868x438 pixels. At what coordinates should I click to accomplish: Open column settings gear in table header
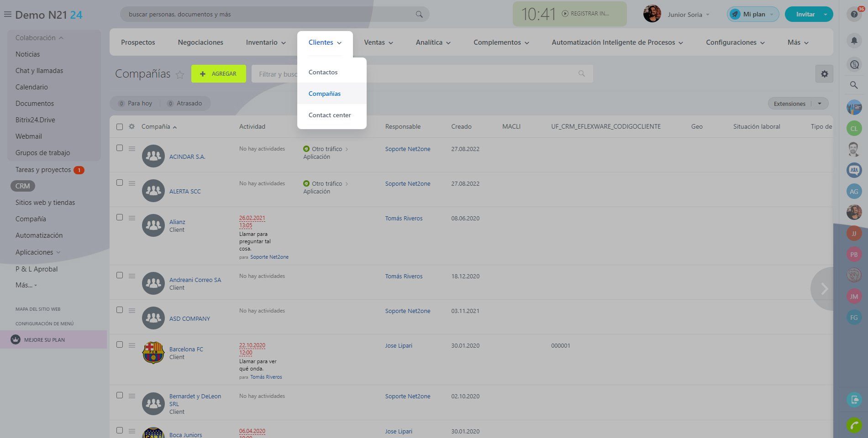pyautogui.click(x=132, y=126)
